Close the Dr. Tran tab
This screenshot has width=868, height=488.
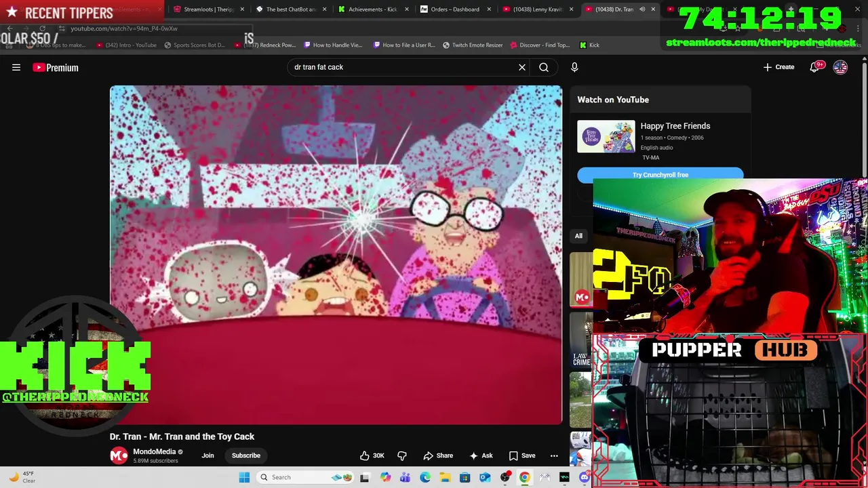pyautogui.click(x=654, y=9)
